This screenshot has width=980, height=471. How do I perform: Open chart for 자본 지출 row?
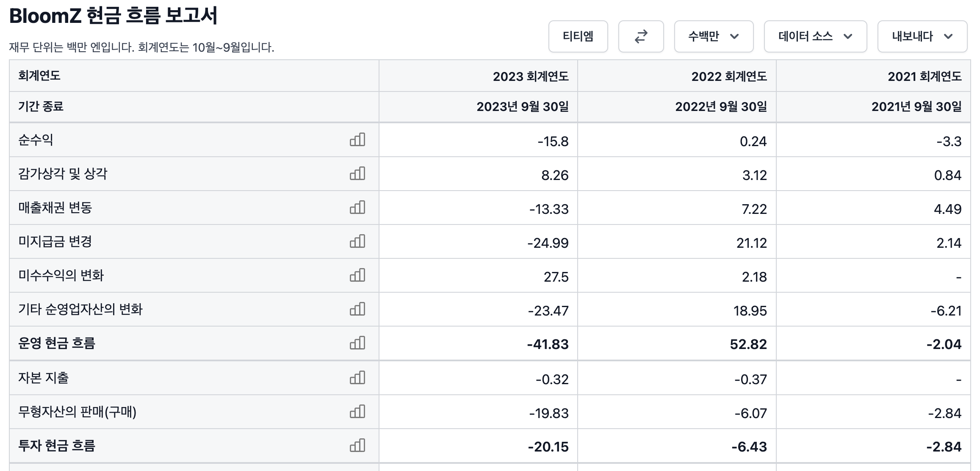[x=357, y=378]
